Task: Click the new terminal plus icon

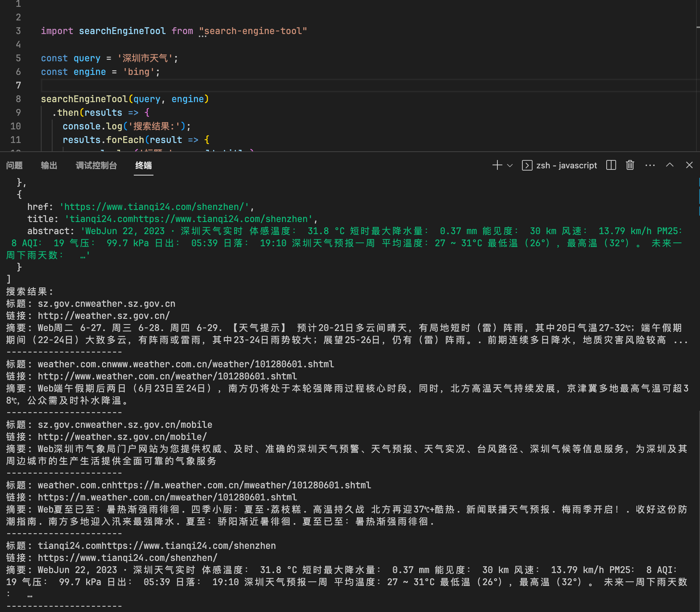Action: click(x=497, y=165)
